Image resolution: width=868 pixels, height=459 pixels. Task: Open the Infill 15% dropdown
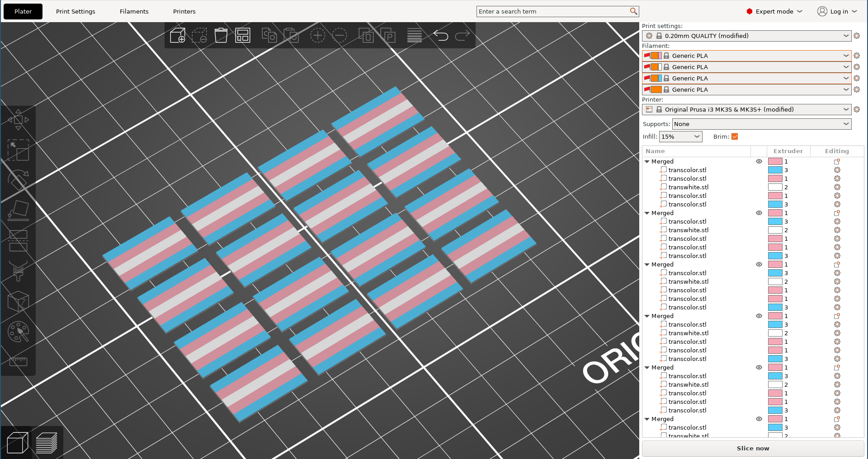(681, 136)
